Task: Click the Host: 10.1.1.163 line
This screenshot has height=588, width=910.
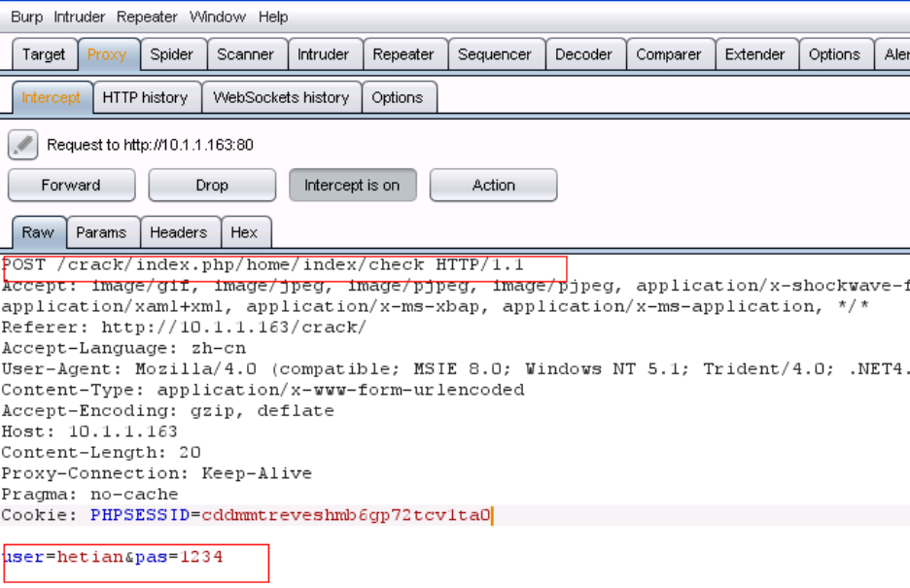Action: 89,432
